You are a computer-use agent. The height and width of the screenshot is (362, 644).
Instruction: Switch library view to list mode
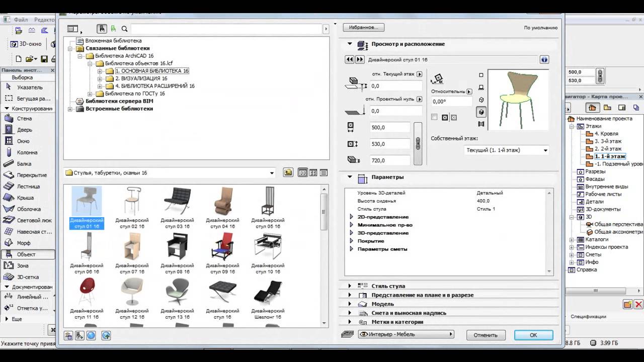coord(324,172)
